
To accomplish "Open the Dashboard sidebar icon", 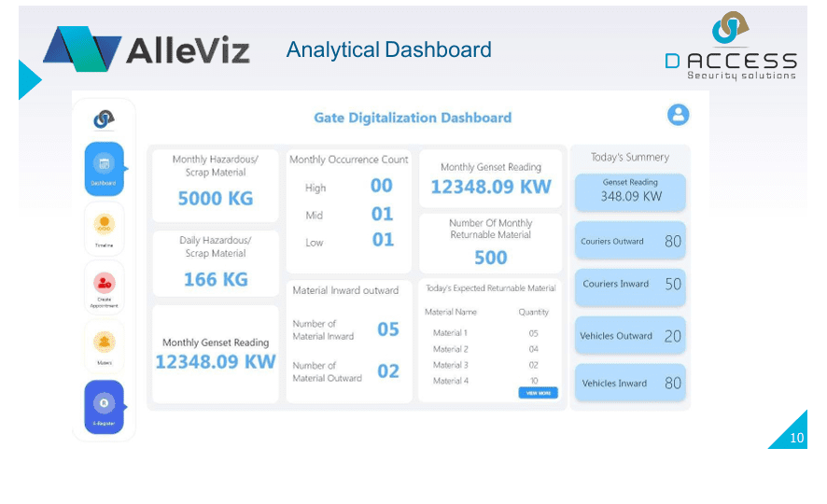I will click(x=104, y=167).
